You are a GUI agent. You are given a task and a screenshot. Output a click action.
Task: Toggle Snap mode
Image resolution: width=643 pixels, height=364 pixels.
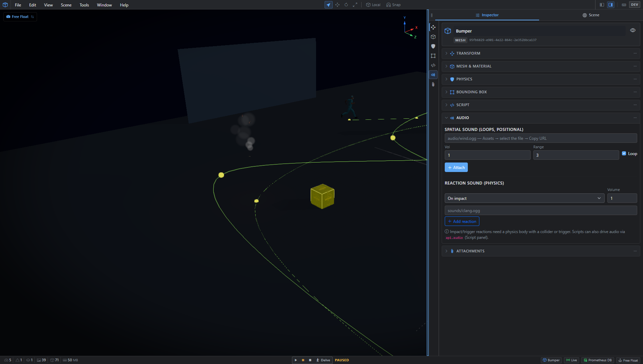coord(393,5)
